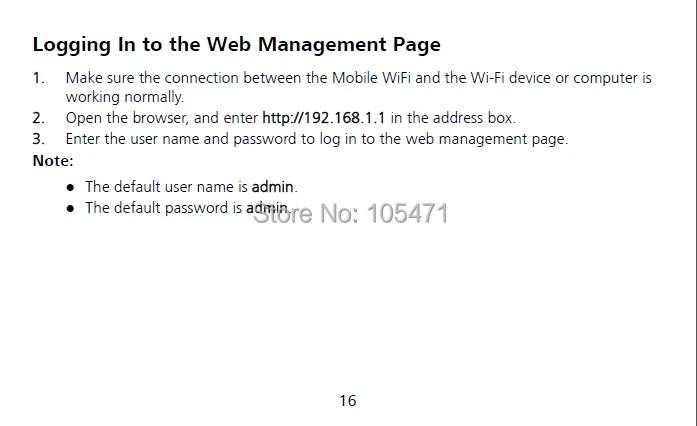Image resolution: width=697 pixels, height=426 pixels.
Task: Click the Store No: 105471 watermark
Action: point(351,213)
